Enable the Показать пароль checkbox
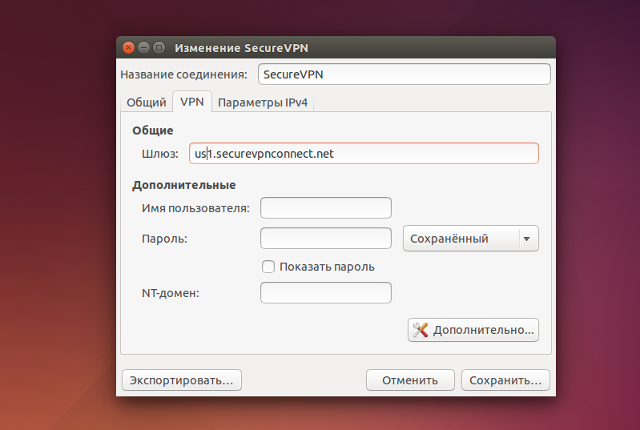The width and height of the screenshot is (640, 430). click(268, 267)
